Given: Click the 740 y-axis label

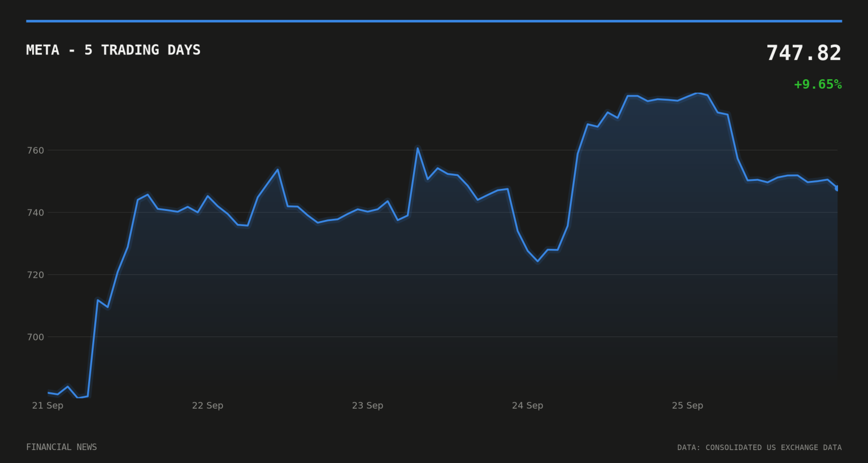Looking at the screenshot, I should (35, 213).
